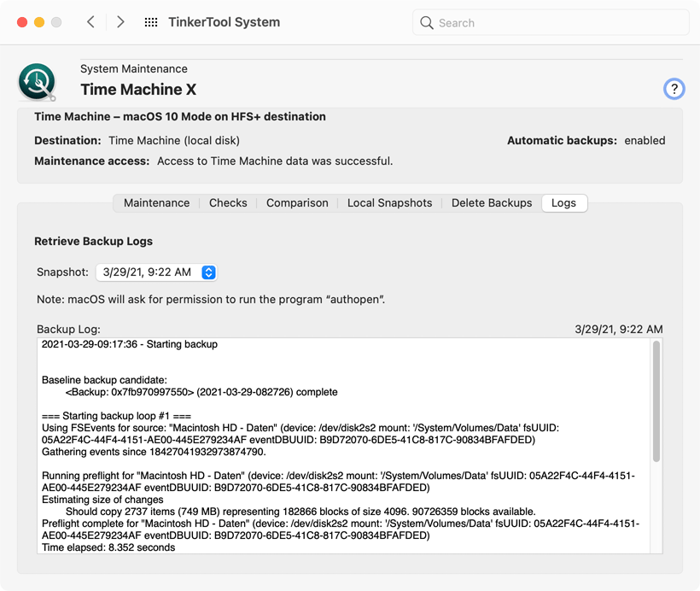The image size is (700, 591).
Task: Click the Automatic backups 'enabled' value
Action: point(645,140)
